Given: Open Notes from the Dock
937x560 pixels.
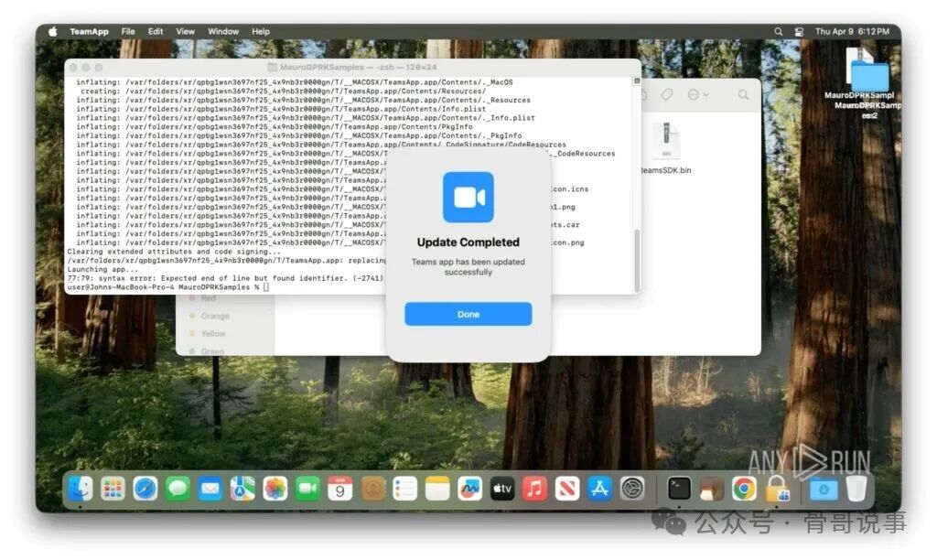Looking at the screenshot, I should coord(437,489).
